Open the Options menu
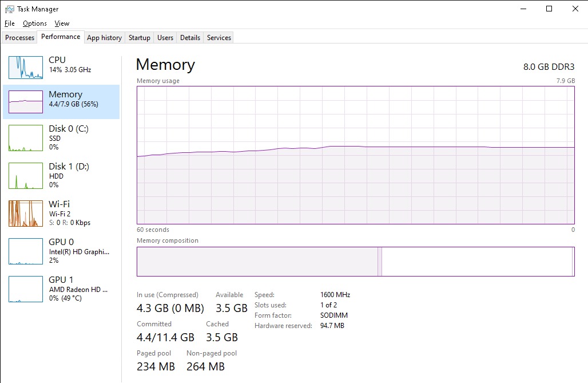The image size is (588, 383). tap(35, 23)
